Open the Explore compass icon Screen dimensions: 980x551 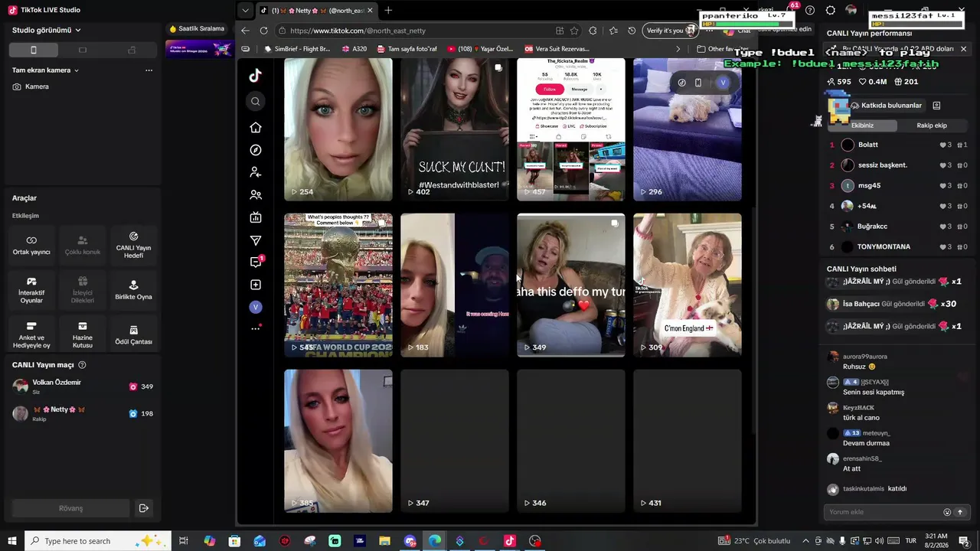[256, 150]
